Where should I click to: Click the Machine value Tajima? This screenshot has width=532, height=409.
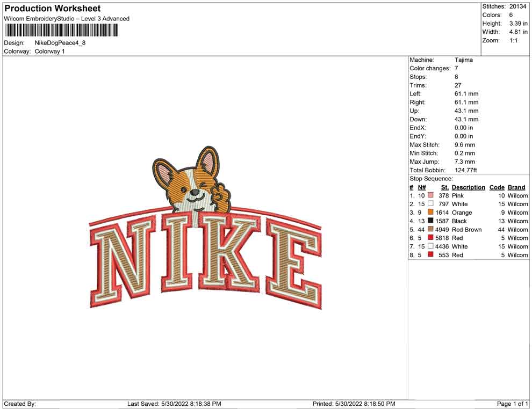click(463, 60)
